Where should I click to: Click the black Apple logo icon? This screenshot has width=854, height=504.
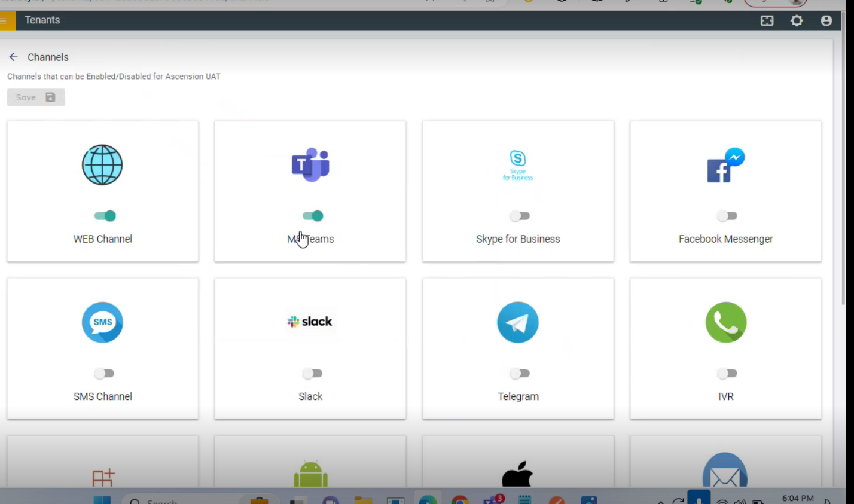[x=517, y=474]
